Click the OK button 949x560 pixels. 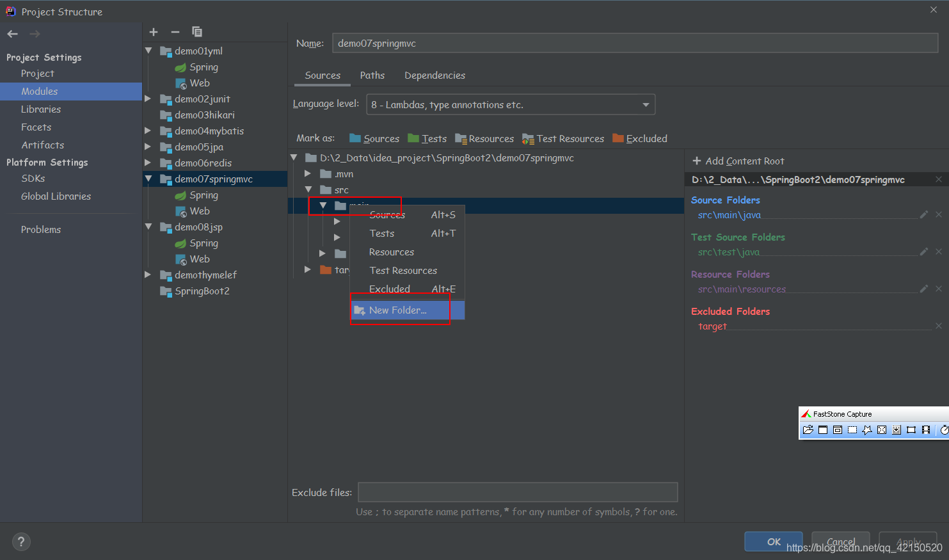(774, 541)
